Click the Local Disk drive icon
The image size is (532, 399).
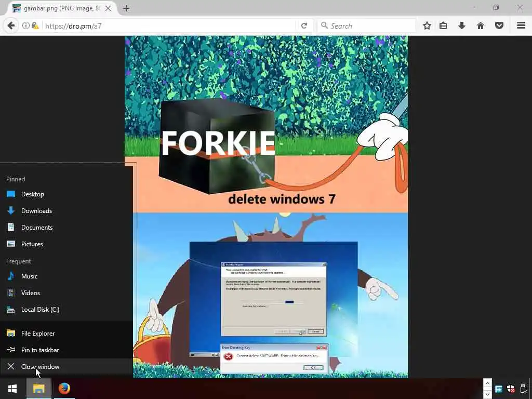11,310
